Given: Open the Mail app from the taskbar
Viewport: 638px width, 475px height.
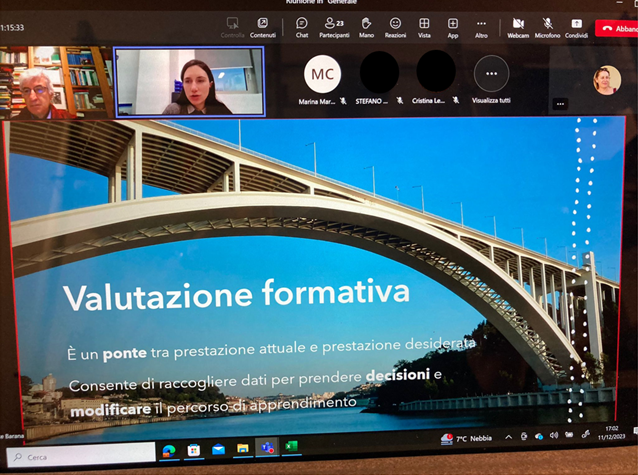Looking at the screenshot, I should pos(218,449).
